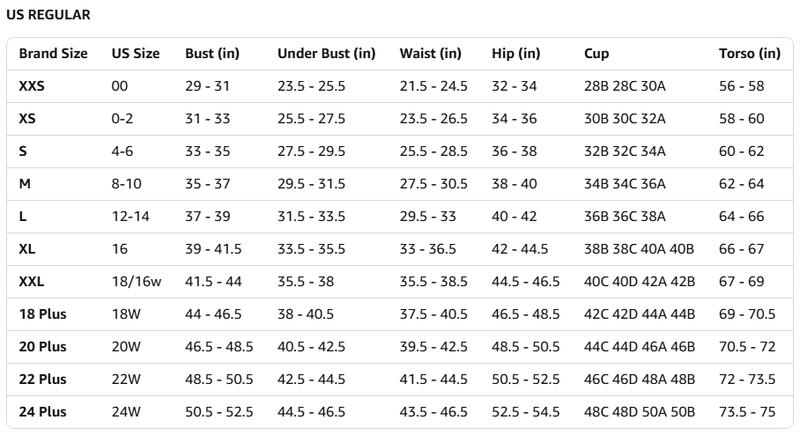Viewport: 800px width, 435px height.
Task: Select the 18 Plus brand size label
Action: coord(42,314)
